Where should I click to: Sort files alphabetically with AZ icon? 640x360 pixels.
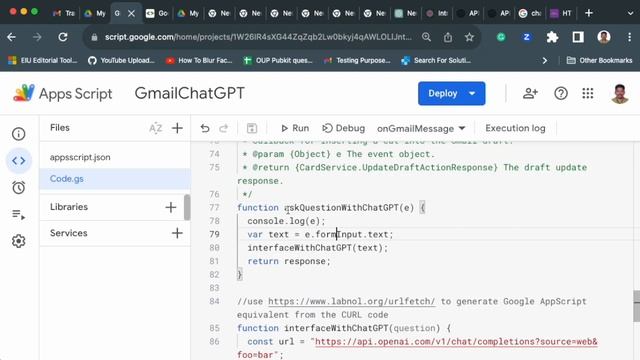tap(156, 128)
